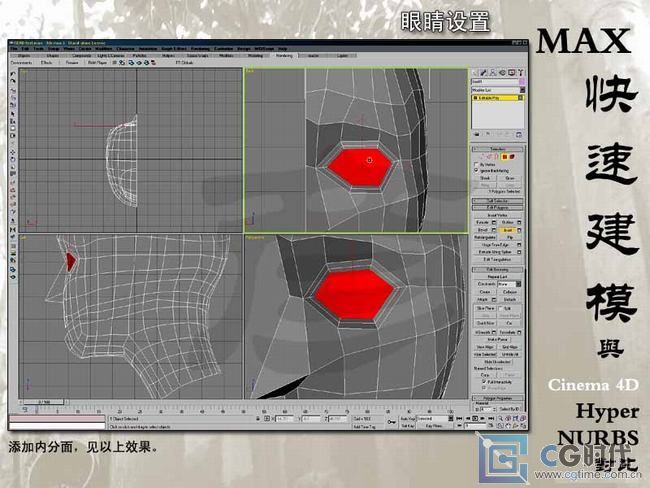
Task: Select Polygon sub-object level icon
Action: [504, 156]
